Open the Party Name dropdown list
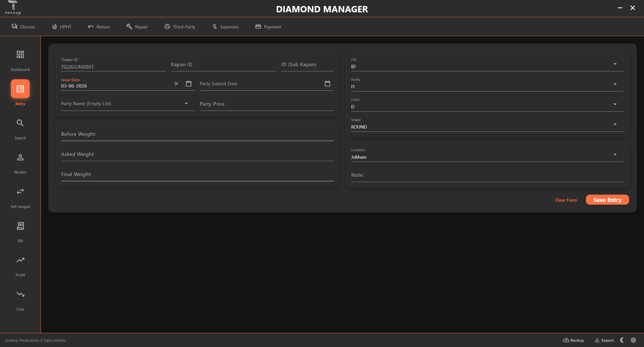Screen dimensions: 644x347 click(128, 104)
